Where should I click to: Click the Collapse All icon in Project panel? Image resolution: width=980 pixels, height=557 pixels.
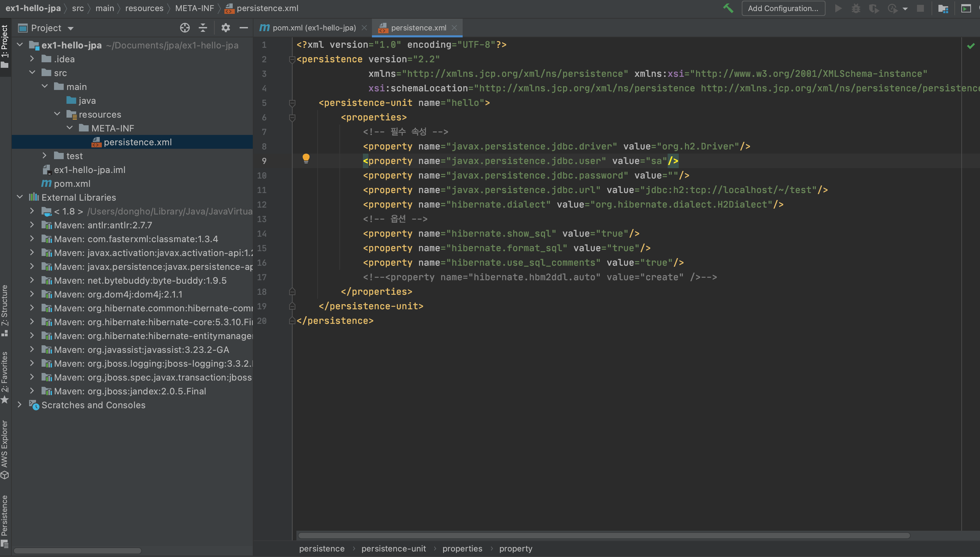pos(203,28)
